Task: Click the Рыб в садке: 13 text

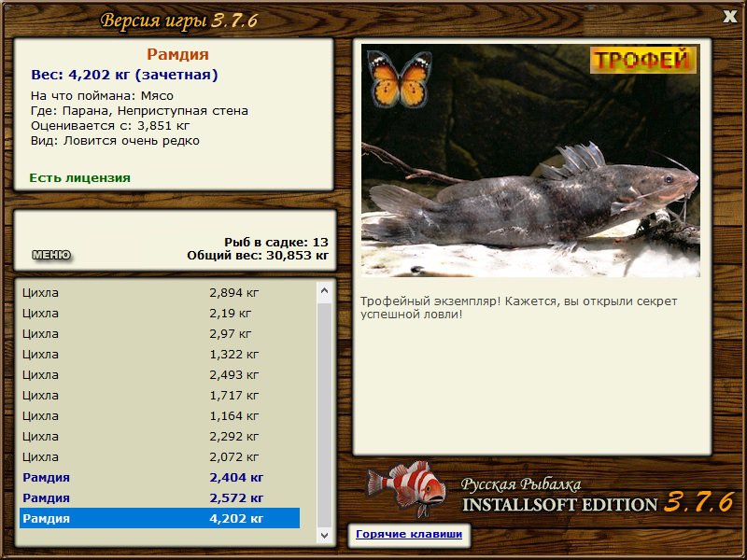Action: [276, 242]
